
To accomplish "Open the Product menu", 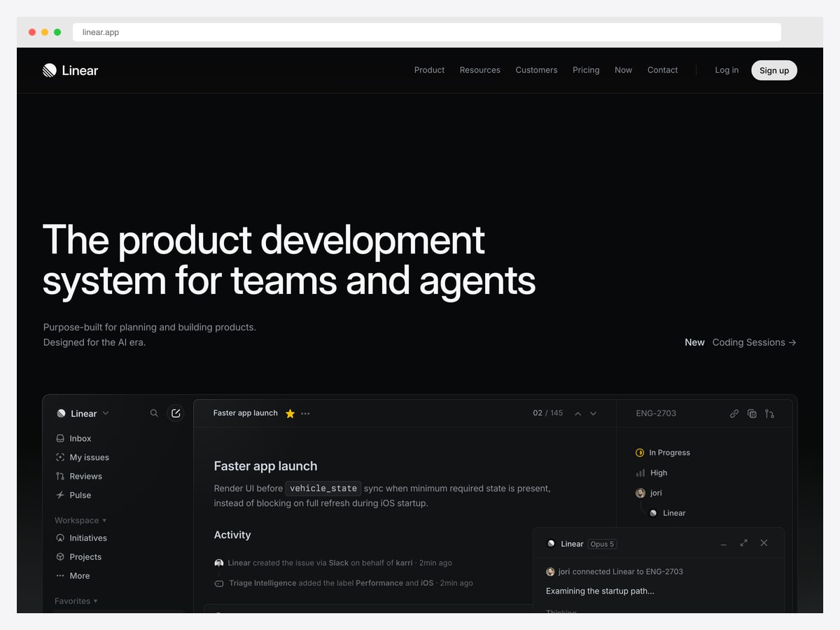I will 429,70.
